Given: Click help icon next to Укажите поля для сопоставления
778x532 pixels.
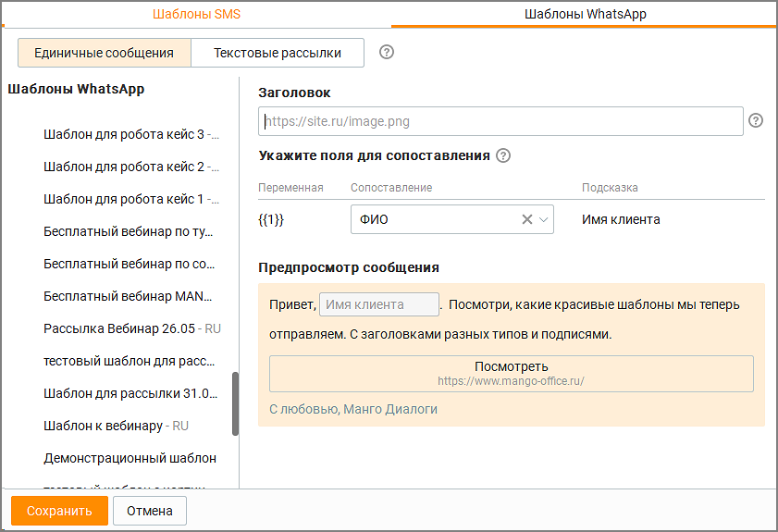Looking at the screenshot, I should point(503,155).
